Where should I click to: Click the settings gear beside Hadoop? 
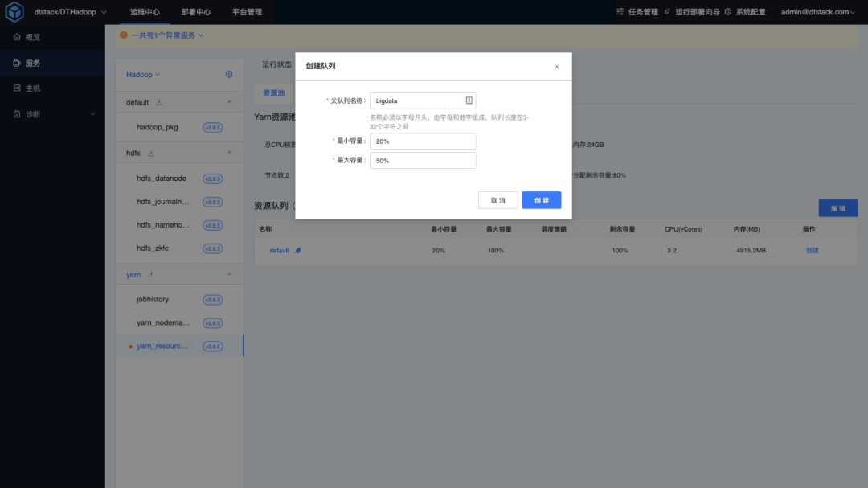point(229,75)
